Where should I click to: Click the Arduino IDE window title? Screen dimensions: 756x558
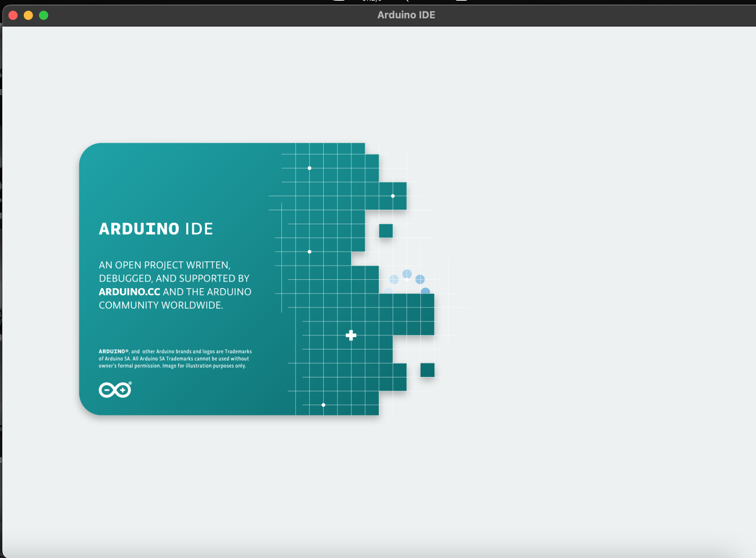406,15
